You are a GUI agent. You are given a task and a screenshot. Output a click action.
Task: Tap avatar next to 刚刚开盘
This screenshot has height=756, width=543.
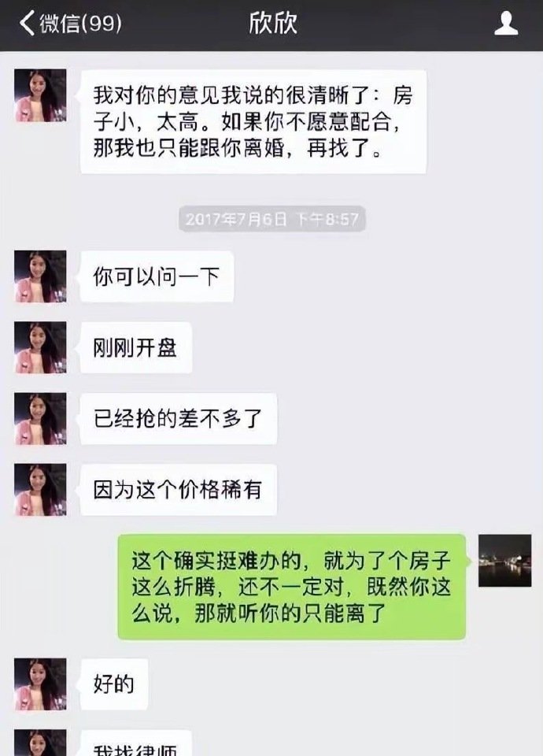[40, 347]
